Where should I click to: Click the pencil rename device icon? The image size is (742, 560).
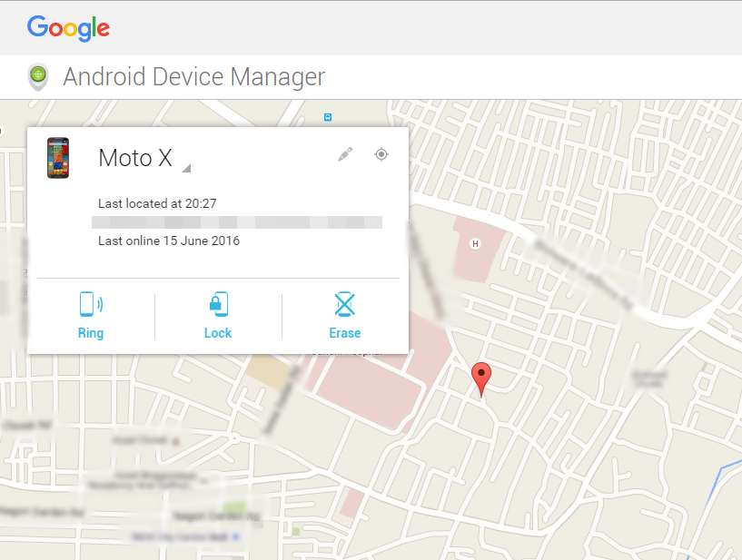[x=345, y=154]
